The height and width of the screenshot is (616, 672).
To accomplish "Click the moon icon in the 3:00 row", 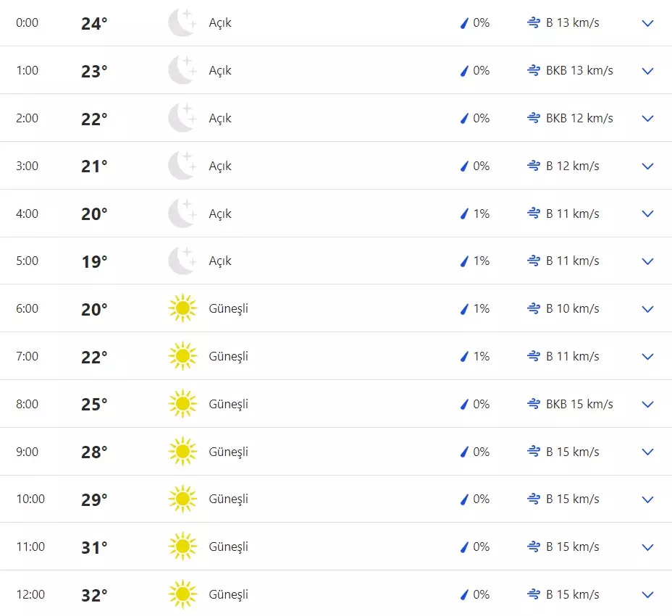I will tap(182, 166).
